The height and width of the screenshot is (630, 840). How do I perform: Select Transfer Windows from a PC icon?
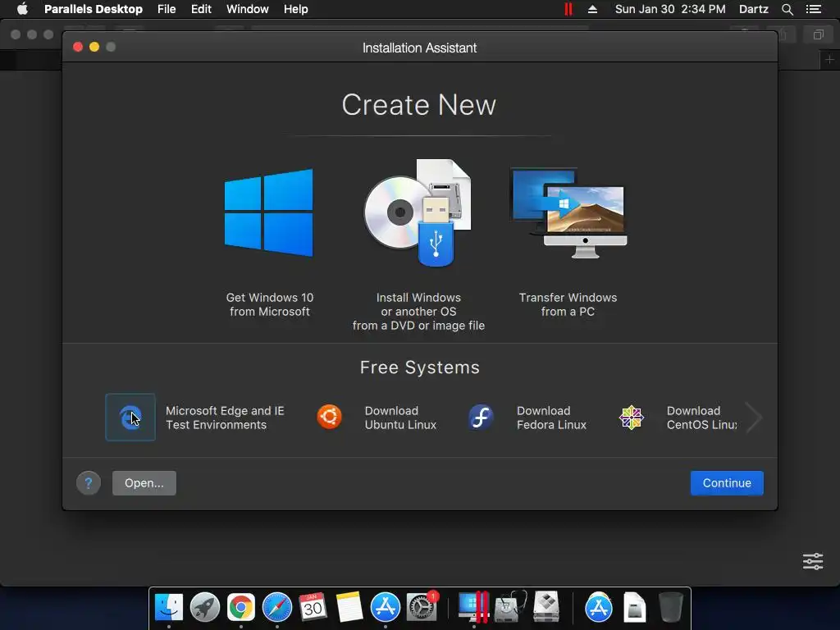568,212
